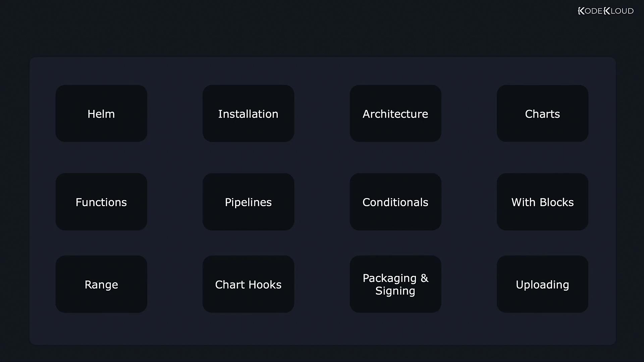Click the Helm topic tile
Screen dimensions: 644x362
pyautogui.click(x=101, y=114)
